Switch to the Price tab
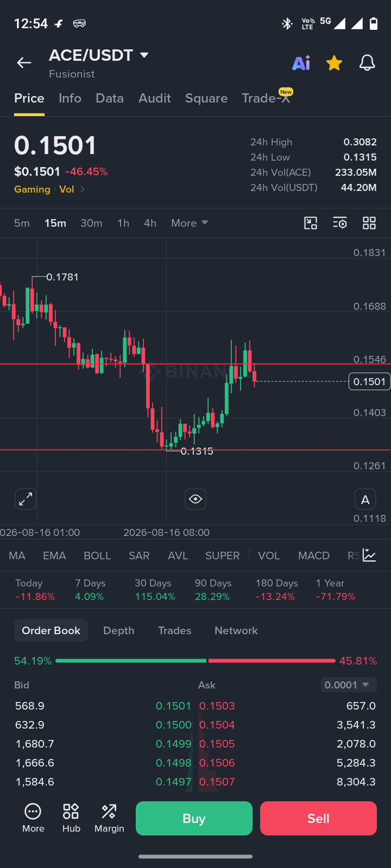 pyautogui.click(x=29, y=98)
